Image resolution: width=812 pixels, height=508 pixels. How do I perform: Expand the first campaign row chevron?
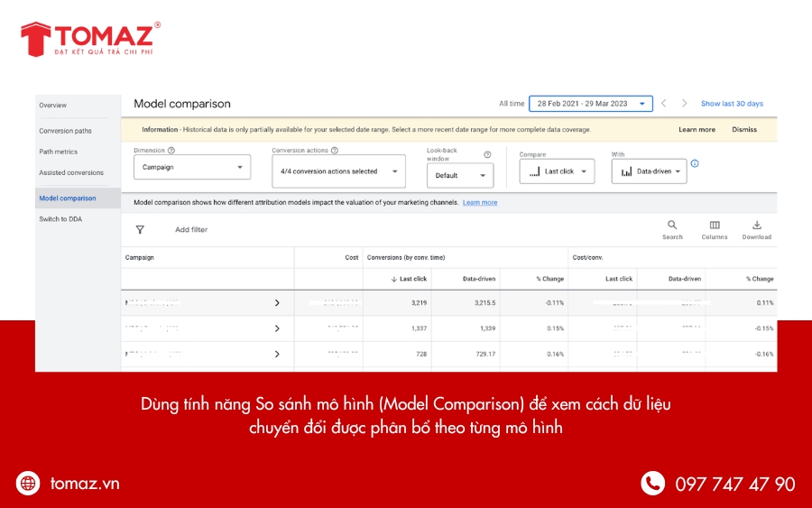[277, 303]
